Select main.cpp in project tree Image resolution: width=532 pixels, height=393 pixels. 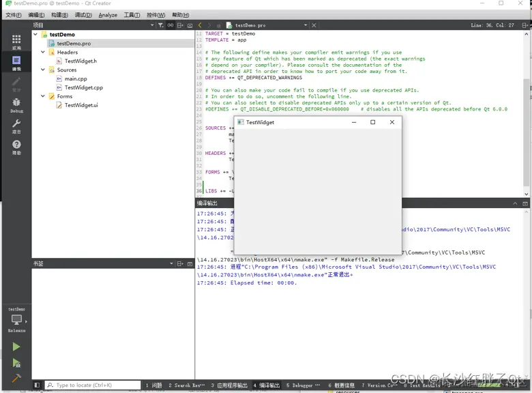point(76,78)
